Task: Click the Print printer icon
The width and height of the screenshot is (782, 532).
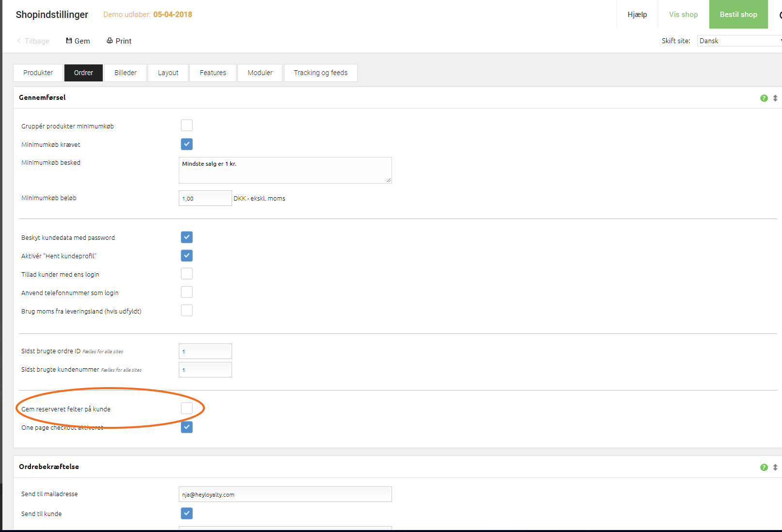Action: click(x=110, y=41)
